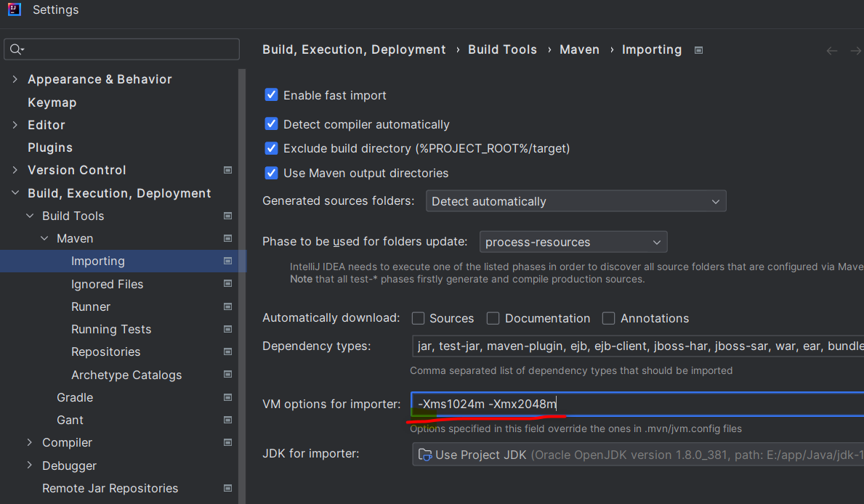Enable automatic download of Documentation

click(493, 318)
